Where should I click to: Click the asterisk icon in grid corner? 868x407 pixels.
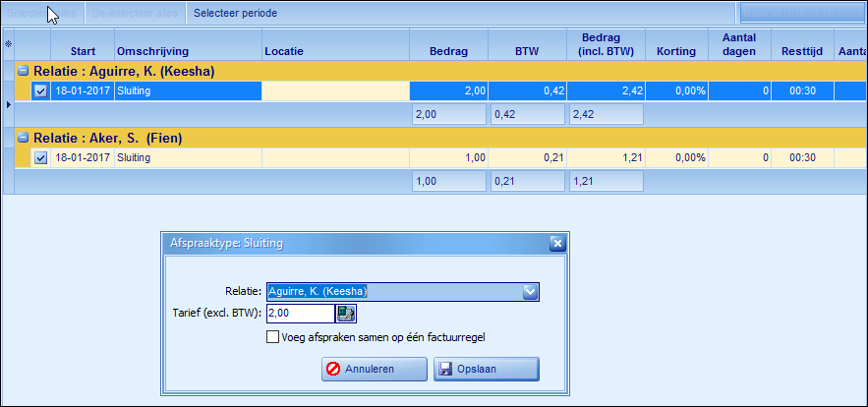[9, 44]
